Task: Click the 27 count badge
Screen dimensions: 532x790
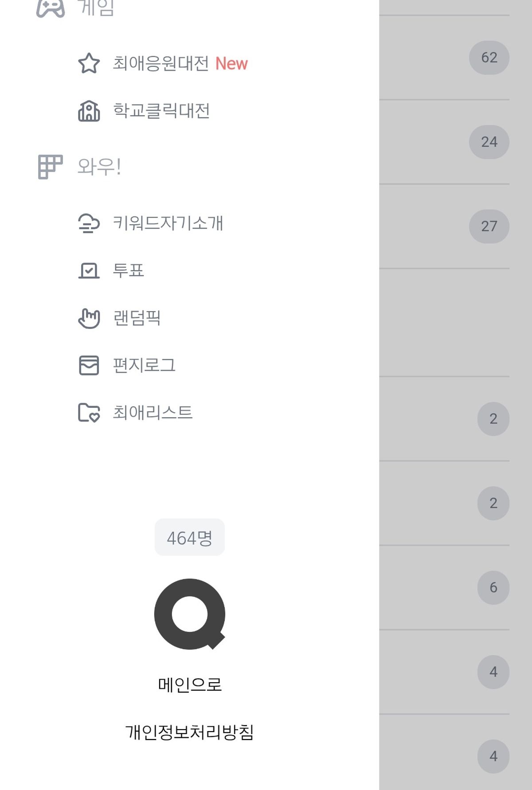Action: [489, 226]
